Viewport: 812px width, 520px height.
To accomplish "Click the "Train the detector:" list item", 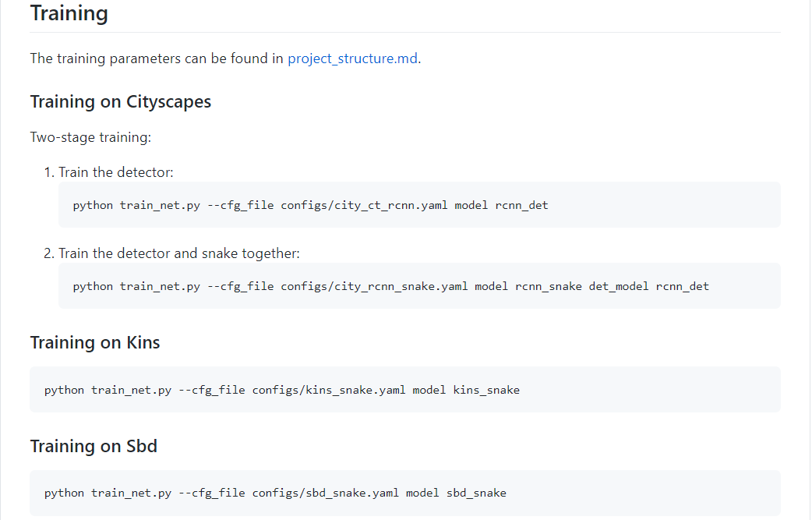I will click(115, 172).
